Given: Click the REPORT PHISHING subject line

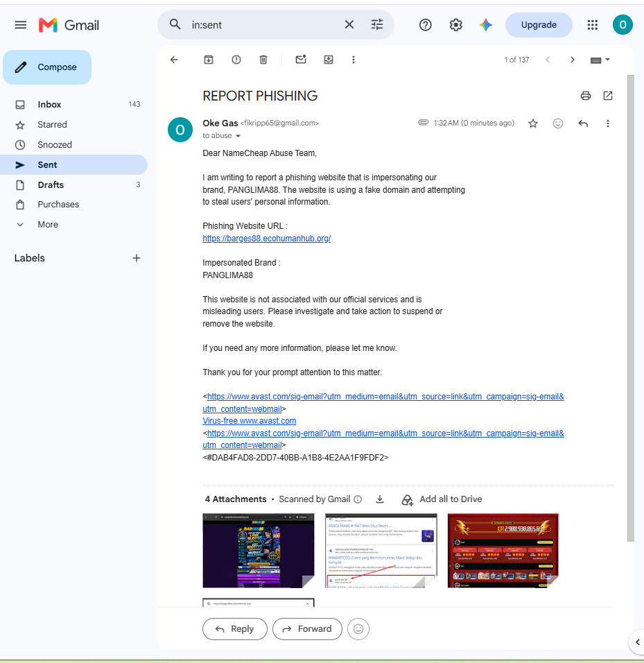Looking at the screenshot, I should (260, 96).
